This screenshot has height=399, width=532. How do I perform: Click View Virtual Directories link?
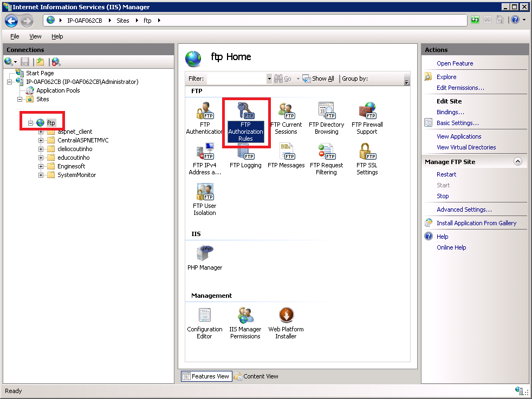(466, 147)
